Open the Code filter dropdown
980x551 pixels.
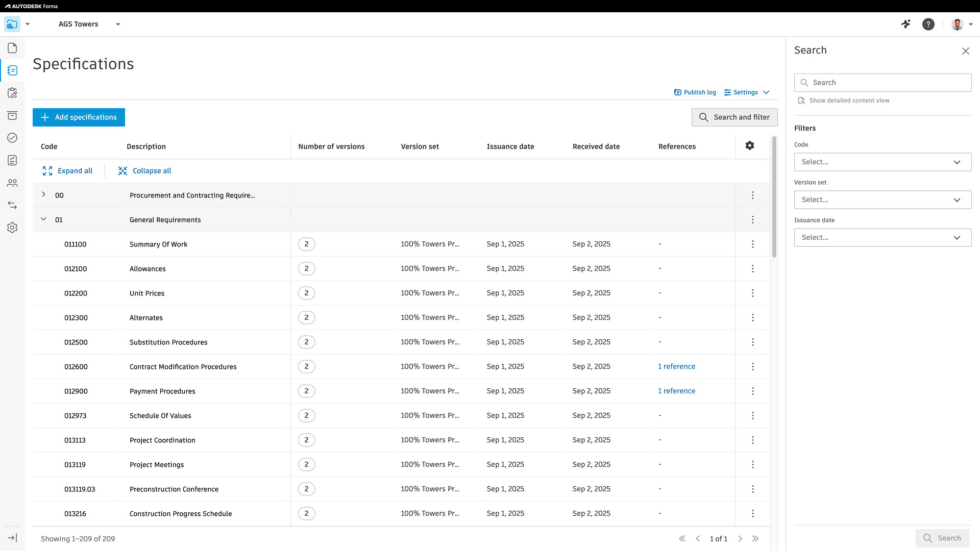883,162
